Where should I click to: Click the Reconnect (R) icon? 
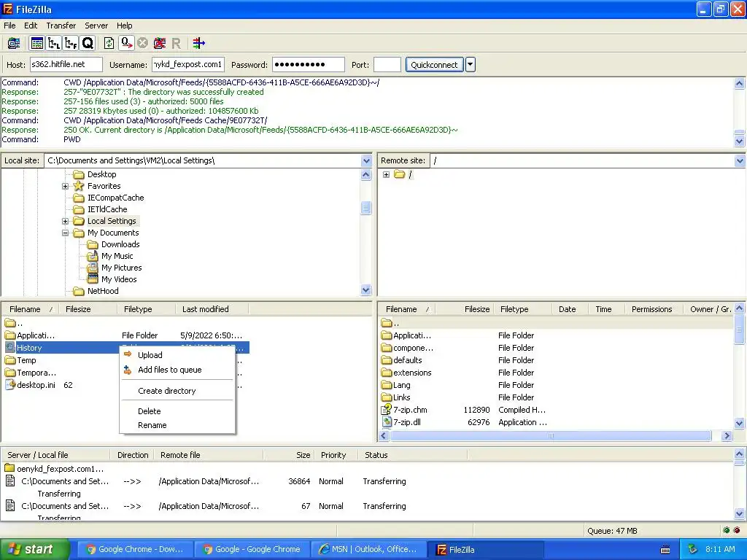pyautogui.click(x=177, y=43)
